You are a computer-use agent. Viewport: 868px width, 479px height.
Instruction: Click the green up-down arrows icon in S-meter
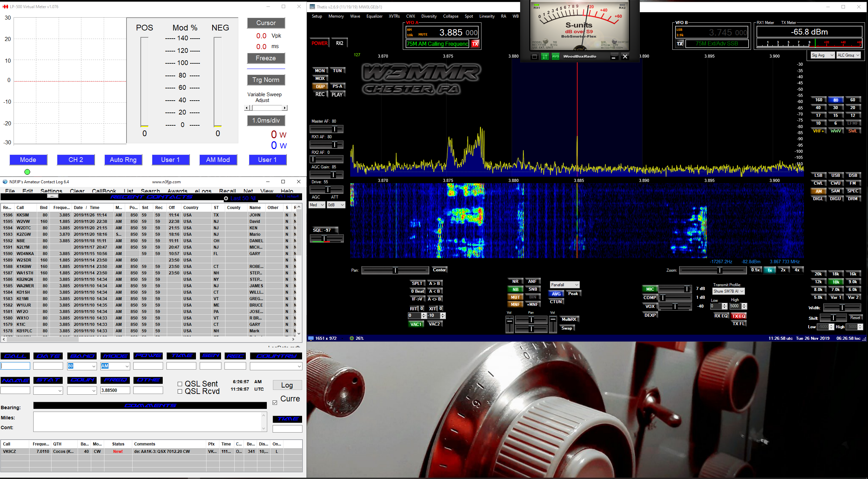[545, 57]
